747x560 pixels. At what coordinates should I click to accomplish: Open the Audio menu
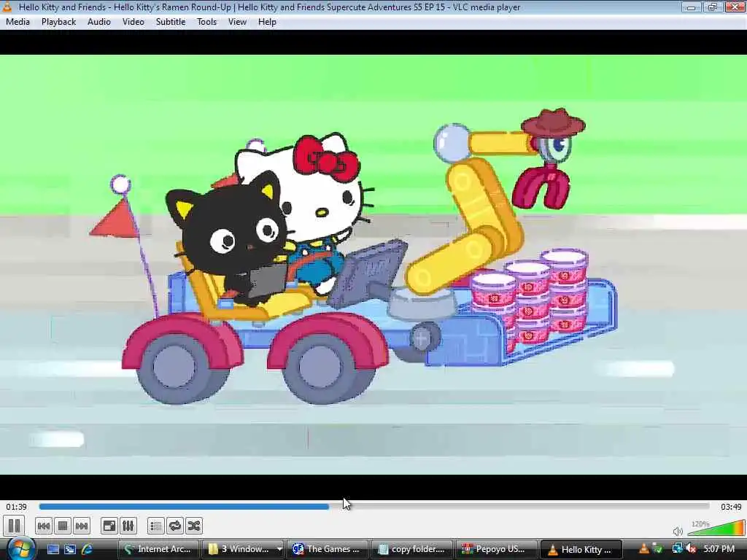(x=99, y=22)
